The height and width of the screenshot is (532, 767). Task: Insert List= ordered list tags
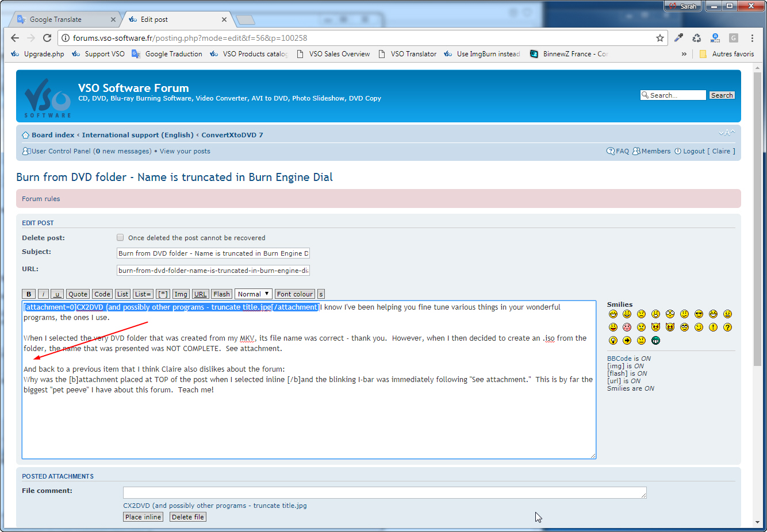pyautogui.click(x=143, y=294)
